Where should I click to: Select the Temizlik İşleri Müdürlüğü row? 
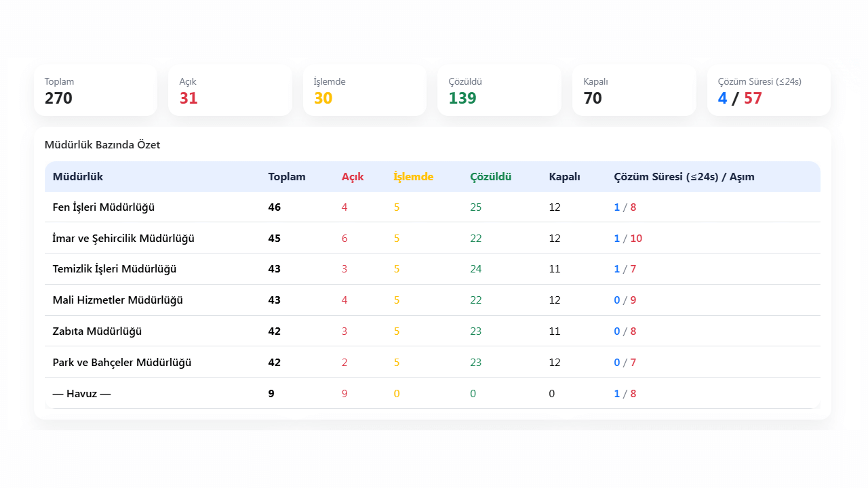115,269
